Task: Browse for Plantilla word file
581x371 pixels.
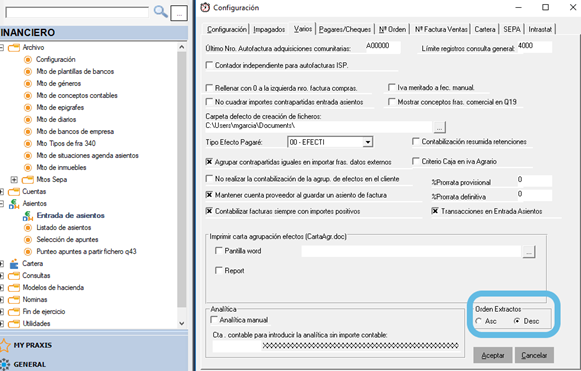Action: coord(529,252)
